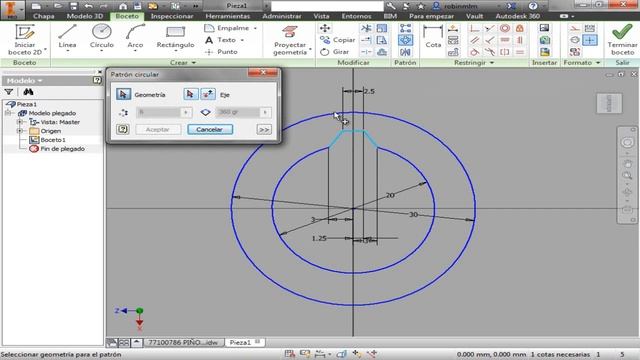
Task: Expand the Vista: Master tree node
Action: point(20,122)
